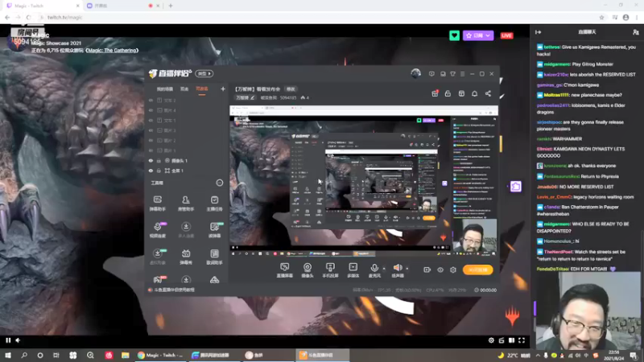Add 直播屏幕 screen capture source
644x362 pixels.
(x=285, y=270)
